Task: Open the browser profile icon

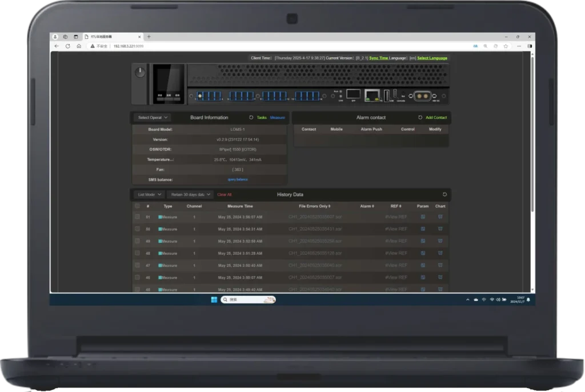Action: pos(55,37)
